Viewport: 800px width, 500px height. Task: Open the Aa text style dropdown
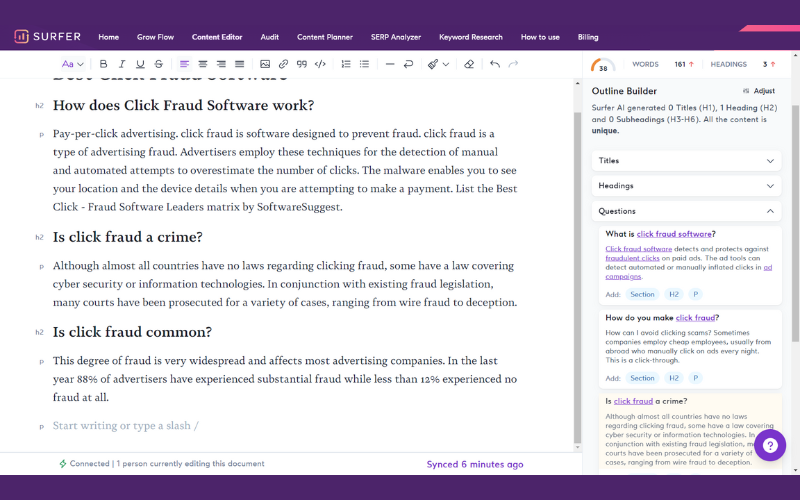pos(72,64)
